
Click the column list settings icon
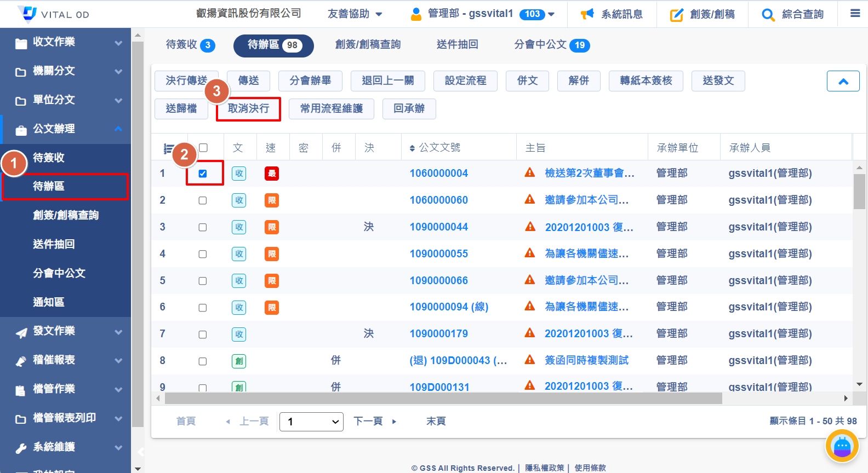coord(168,148)
